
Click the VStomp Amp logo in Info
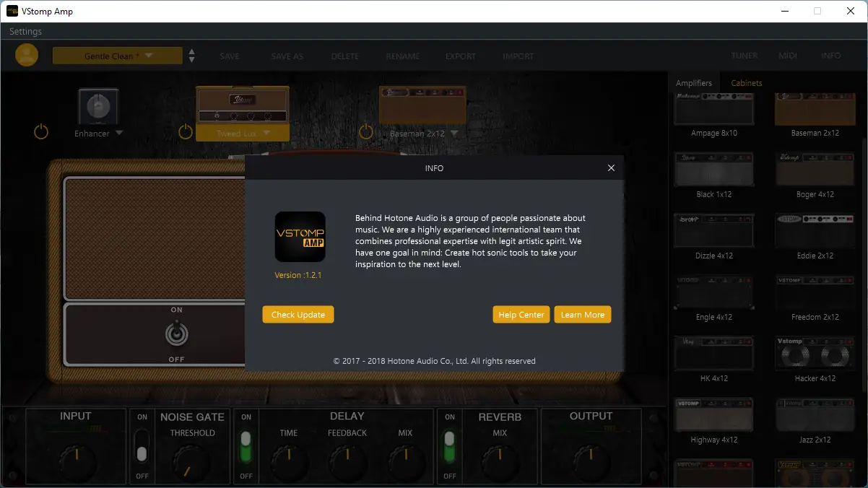pyautogui.click(x=300, y=237)
